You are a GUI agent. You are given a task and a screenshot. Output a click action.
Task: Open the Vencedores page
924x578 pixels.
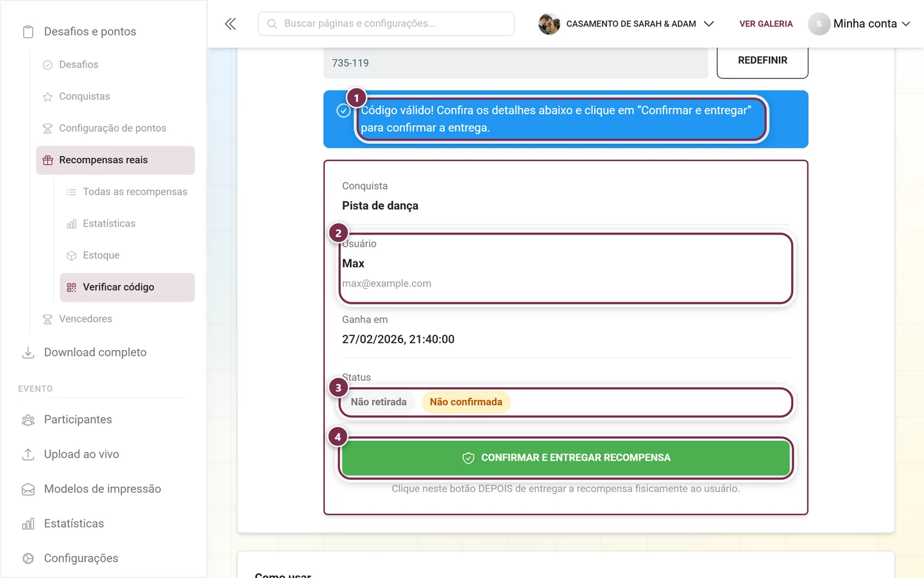86,319
